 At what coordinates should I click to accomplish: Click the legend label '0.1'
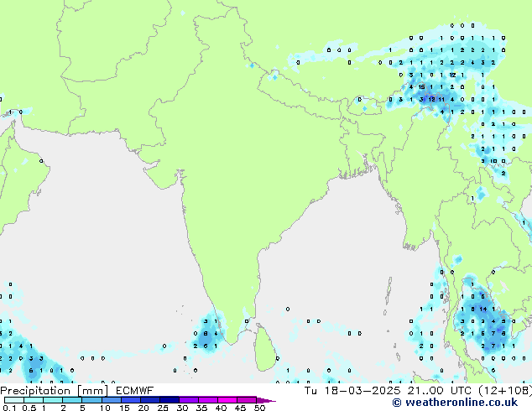pos(10,408)
